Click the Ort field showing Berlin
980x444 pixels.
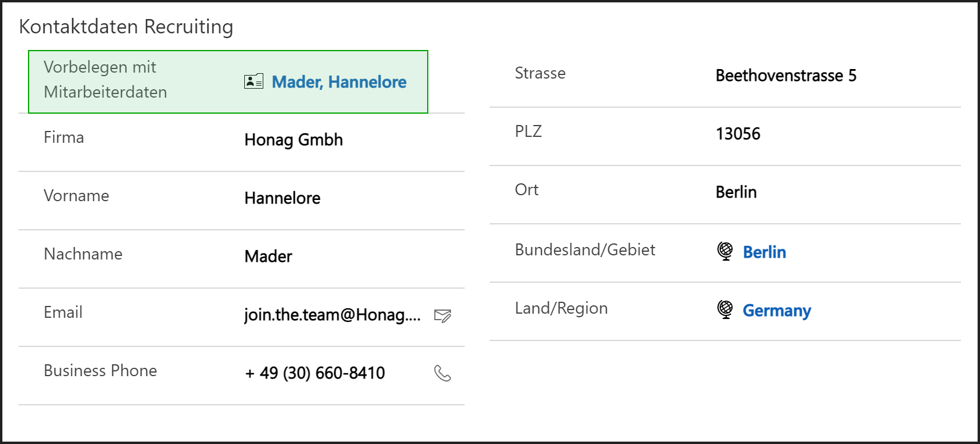coord(736,192)
